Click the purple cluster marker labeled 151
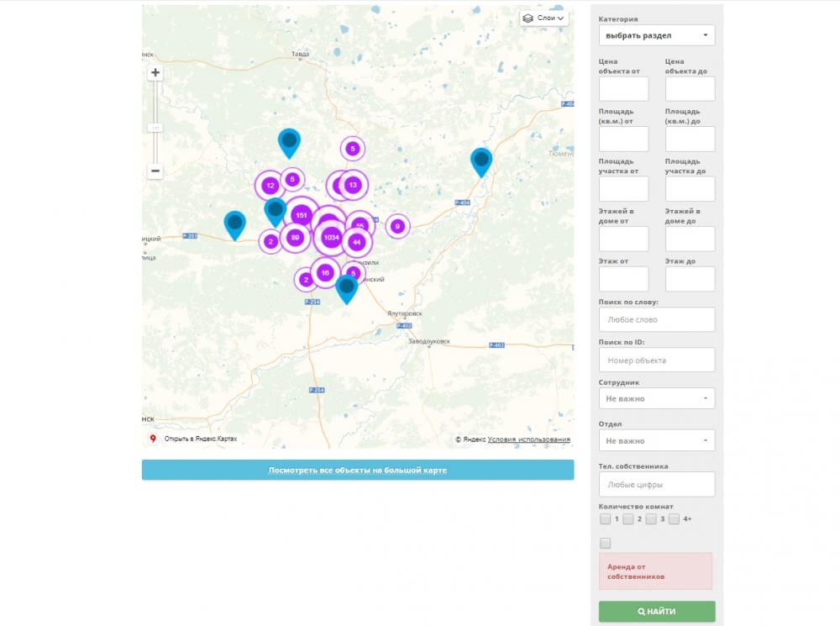This screenshot has width=840, height=626. pos(301,215)
